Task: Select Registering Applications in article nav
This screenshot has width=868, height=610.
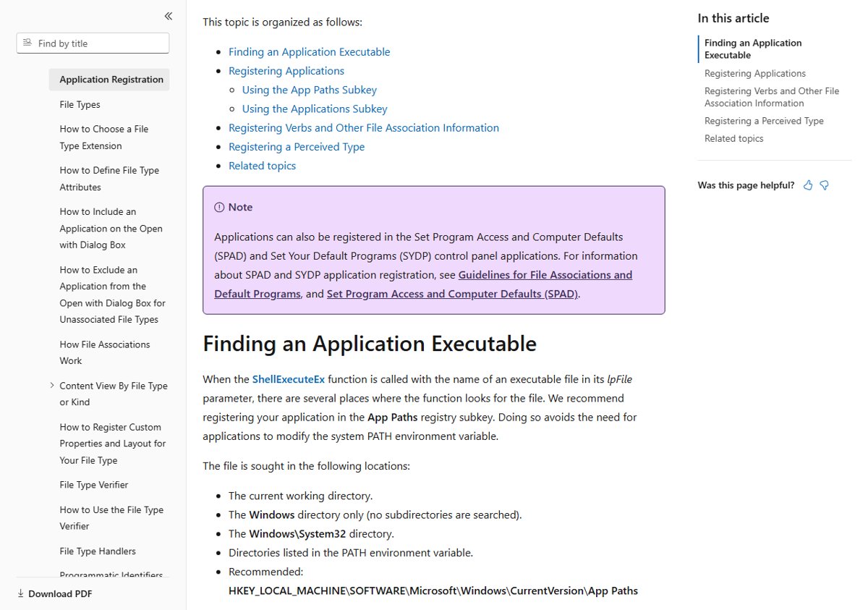Action: [755, 73]
